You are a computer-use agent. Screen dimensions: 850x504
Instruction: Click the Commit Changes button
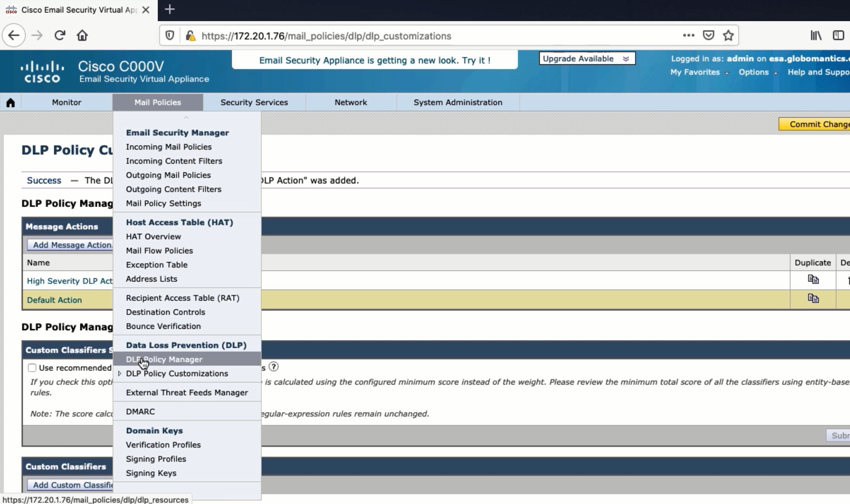tap(814, 124)
